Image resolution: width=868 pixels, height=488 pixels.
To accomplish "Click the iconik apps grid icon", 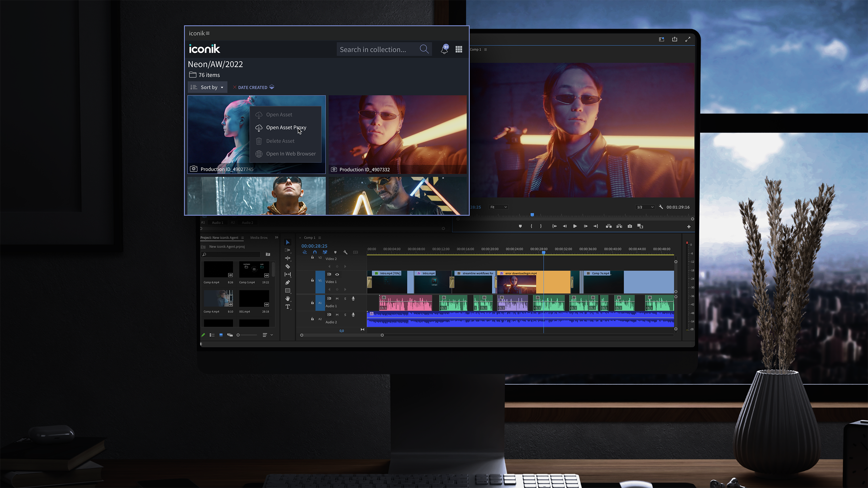I will (459, 49).
